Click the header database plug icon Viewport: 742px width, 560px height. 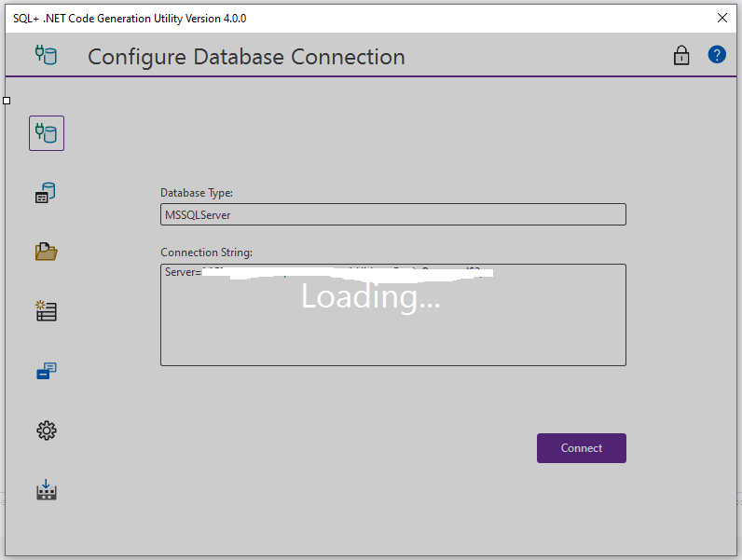pyautogui.click(x=46, y=55)
